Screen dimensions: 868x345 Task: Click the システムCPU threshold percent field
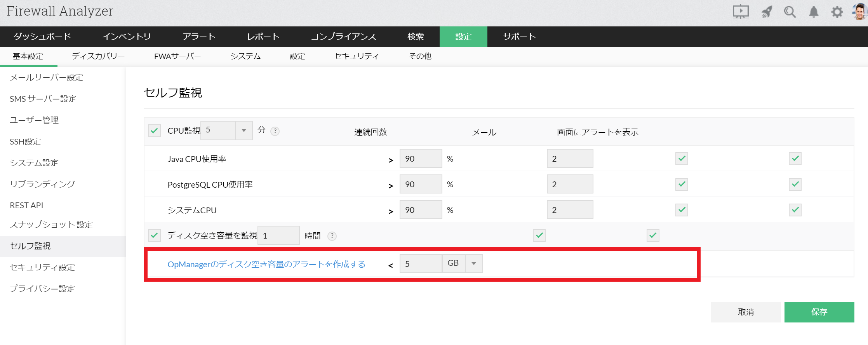tap(421, 210)
